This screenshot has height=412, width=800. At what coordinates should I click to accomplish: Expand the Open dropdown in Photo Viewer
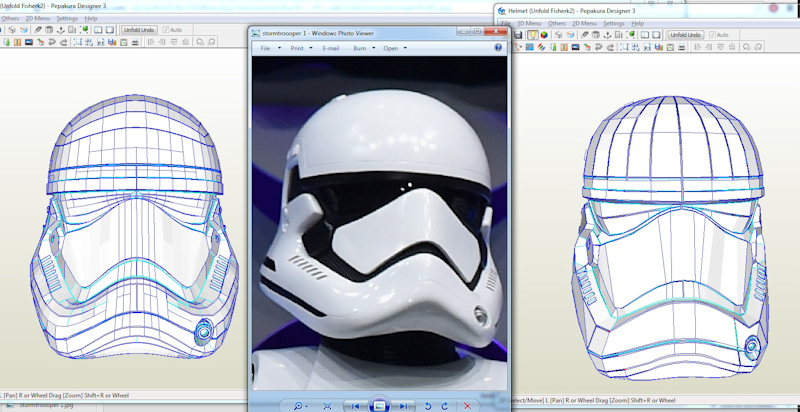click(x=405, y=48)
